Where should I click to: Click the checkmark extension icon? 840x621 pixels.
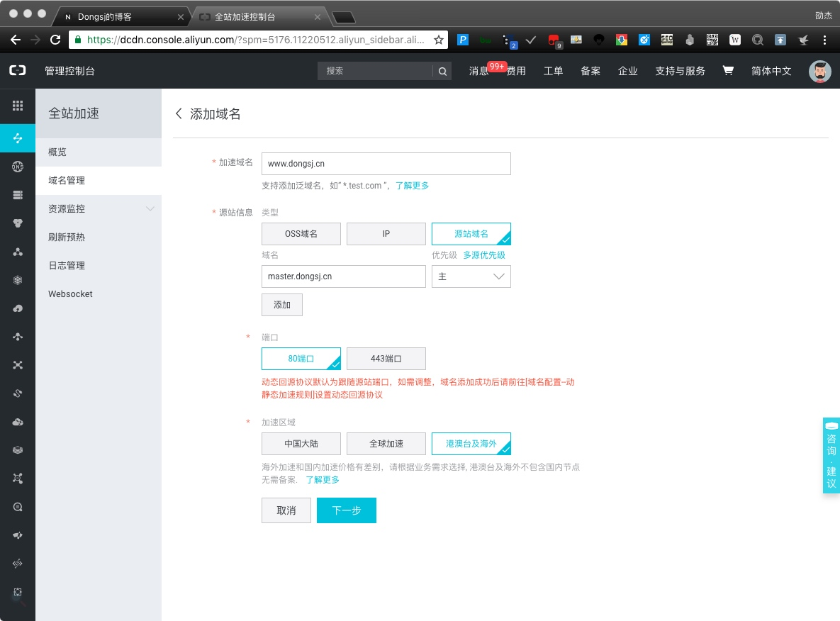[x=531, y=40]
